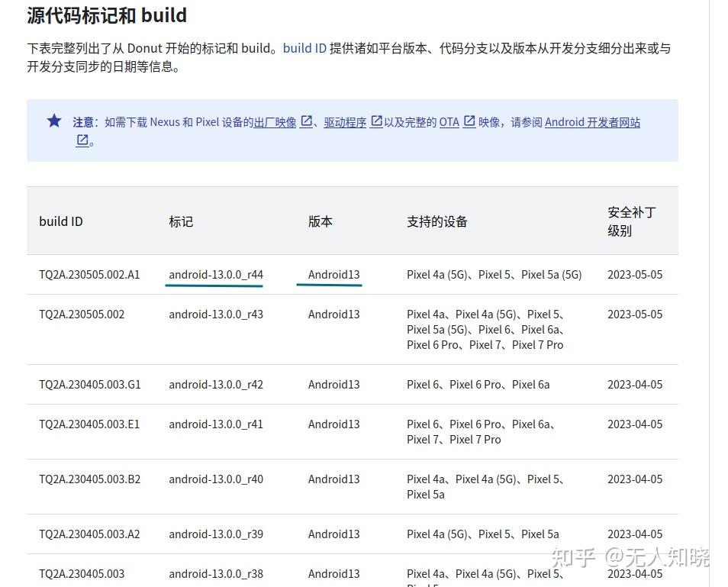Image resolution: width=728 pixels, height=587 pixels.
Task: Open the OTA link
Action: [449, 122]
